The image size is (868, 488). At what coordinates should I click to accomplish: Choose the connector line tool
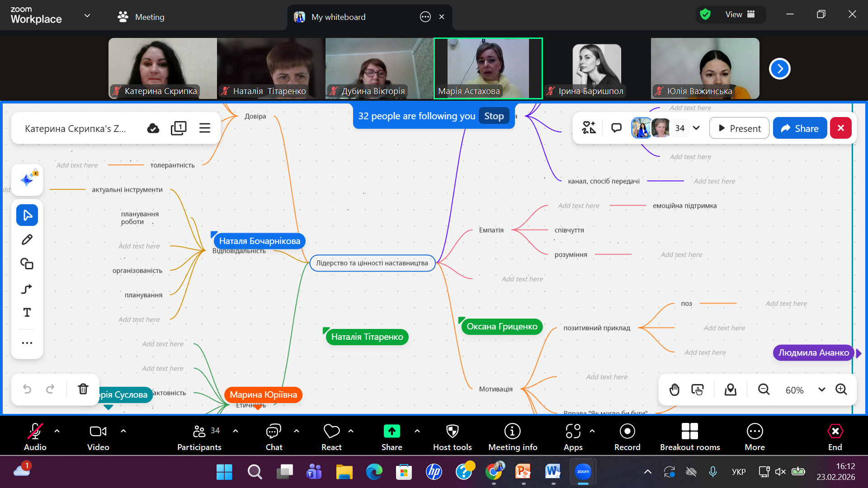pos(27,289)
